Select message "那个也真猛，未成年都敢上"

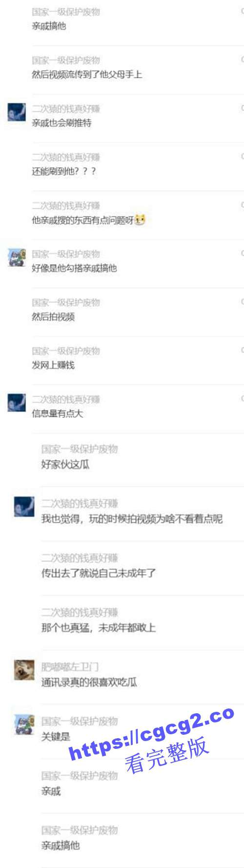click(99, 628)
